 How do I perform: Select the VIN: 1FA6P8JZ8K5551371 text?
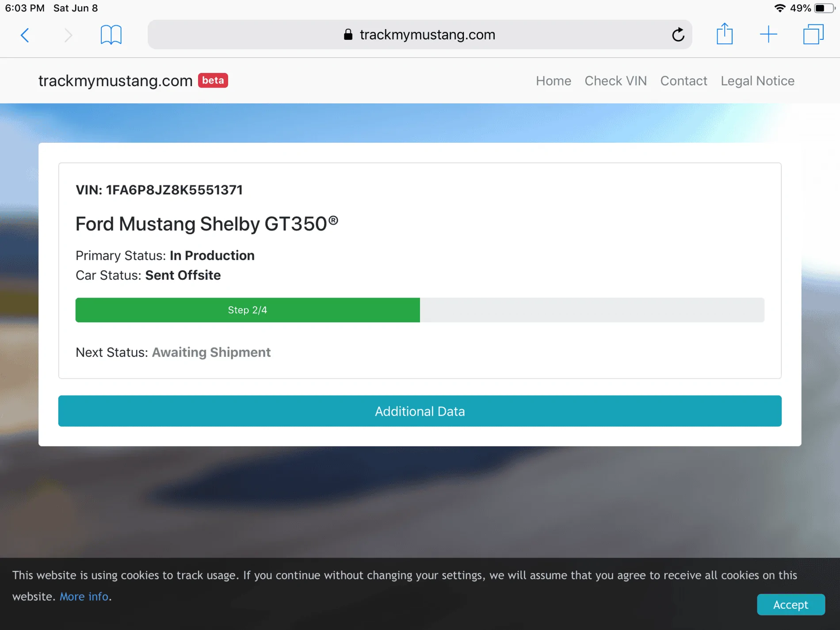click(159, 190)
